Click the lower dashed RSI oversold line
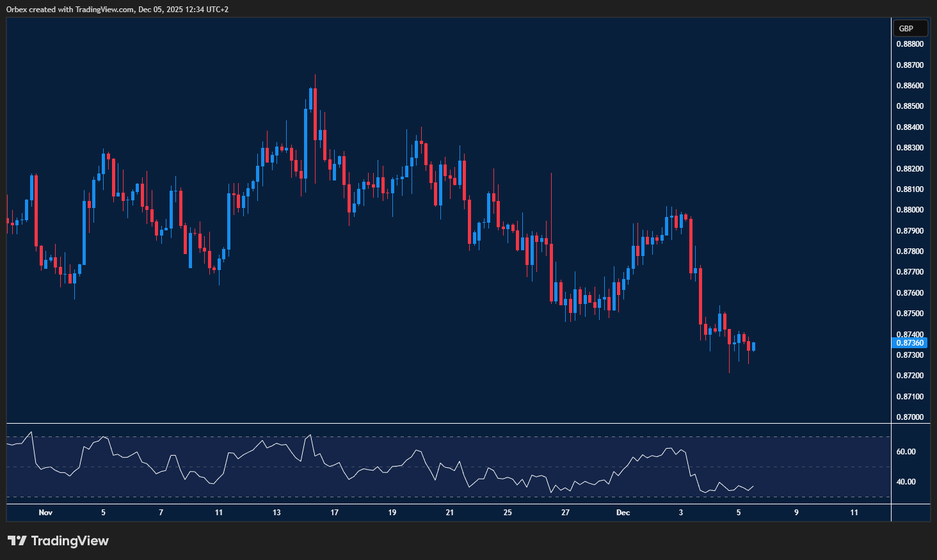This screenshot has height=560, width=937. click(448, 497)
